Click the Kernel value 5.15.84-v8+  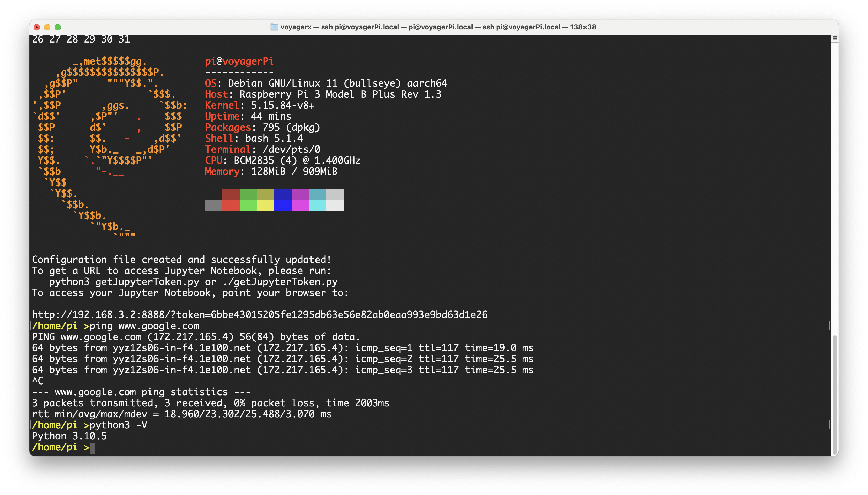click(x=282, y=106)
